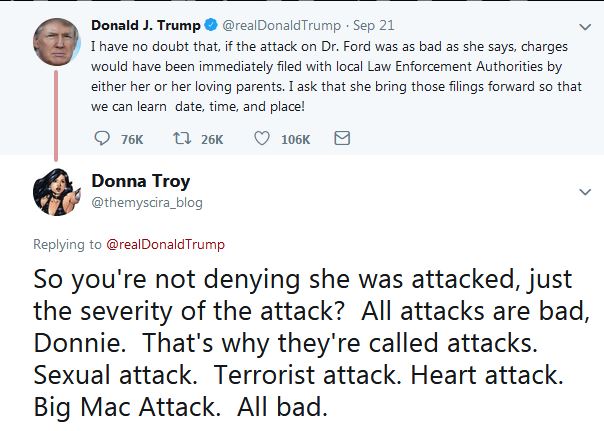Click the blue verified badge
The image size is (604, 431).
point(211,25)
